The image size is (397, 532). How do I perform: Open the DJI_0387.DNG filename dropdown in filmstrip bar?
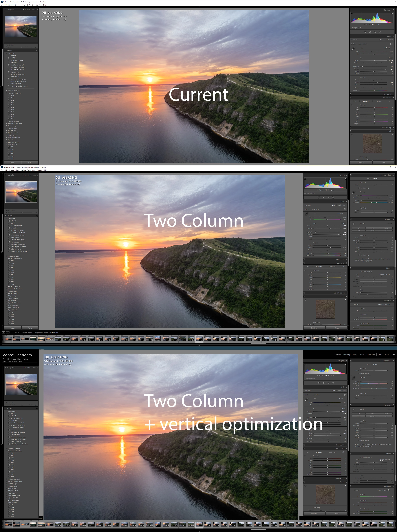coord(60,332)
